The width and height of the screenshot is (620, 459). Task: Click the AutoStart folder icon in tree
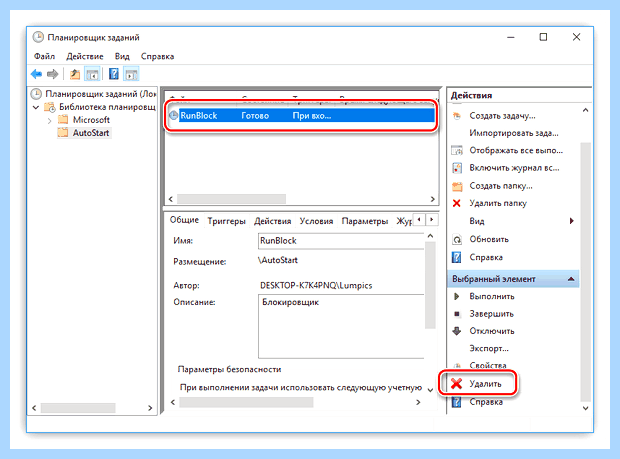[63, 132]
